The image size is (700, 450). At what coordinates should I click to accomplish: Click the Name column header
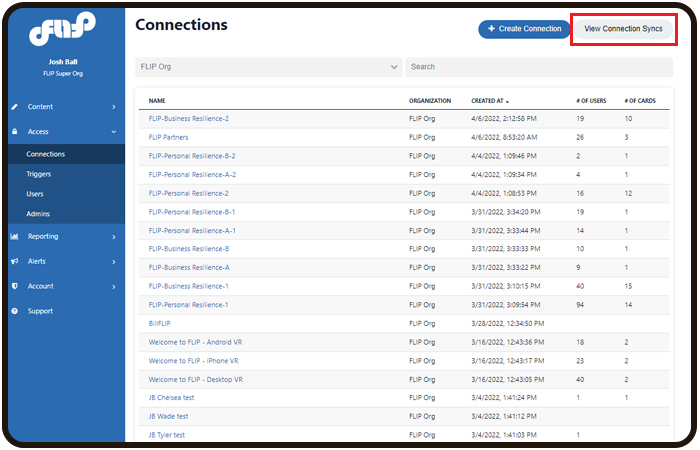[x=157, y=101]
